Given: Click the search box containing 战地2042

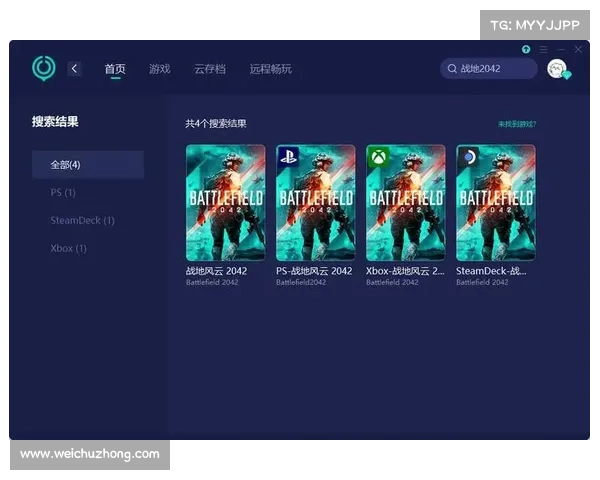Looking at the screenshot, I should pos(489,69).
